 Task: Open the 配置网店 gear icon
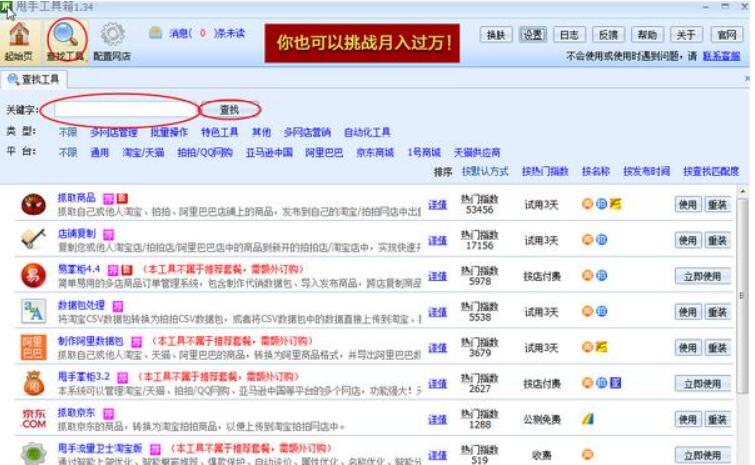tap(112, 36)
